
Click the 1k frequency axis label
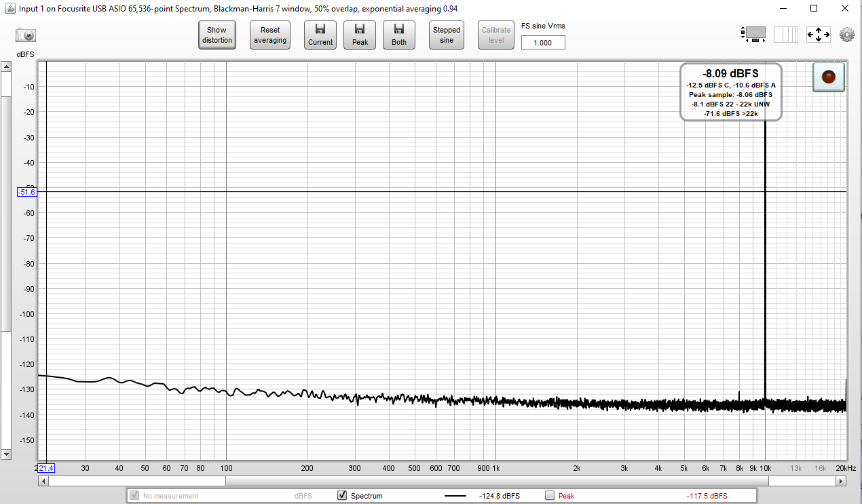[496, 468]
